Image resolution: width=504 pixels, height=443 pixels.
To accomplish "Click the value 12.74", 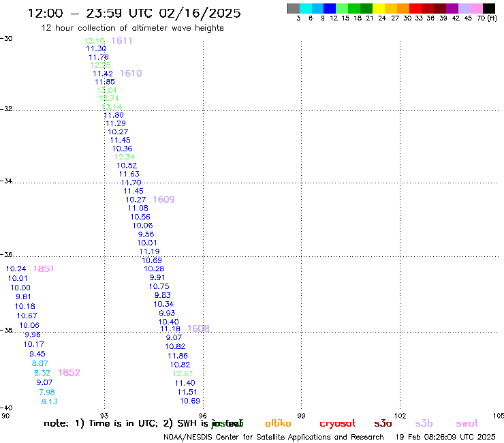I will [109, 98].
